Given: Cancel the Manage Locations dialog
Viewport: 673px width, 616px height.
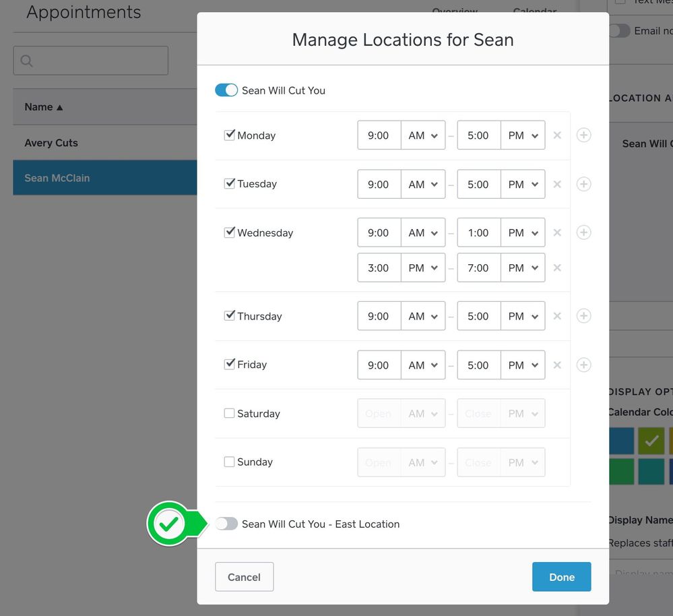Looking at the screenshot, I should (x=244, y=577).
